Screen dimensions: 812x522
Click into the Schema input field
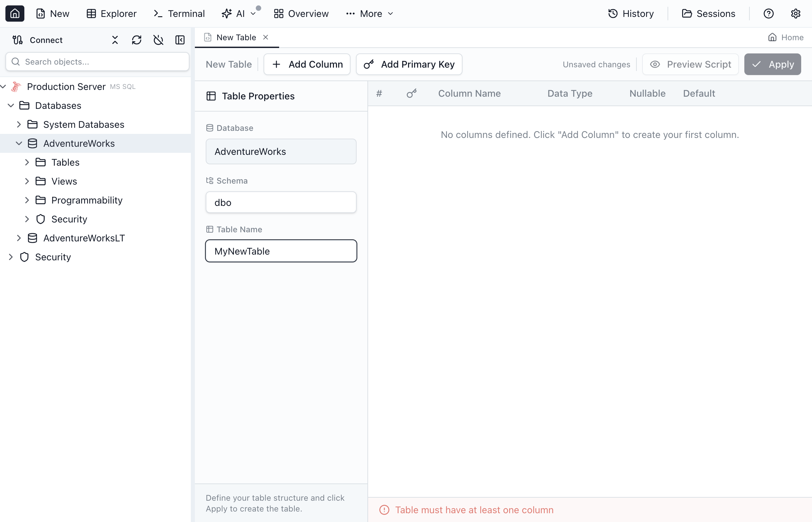[280, 203]
